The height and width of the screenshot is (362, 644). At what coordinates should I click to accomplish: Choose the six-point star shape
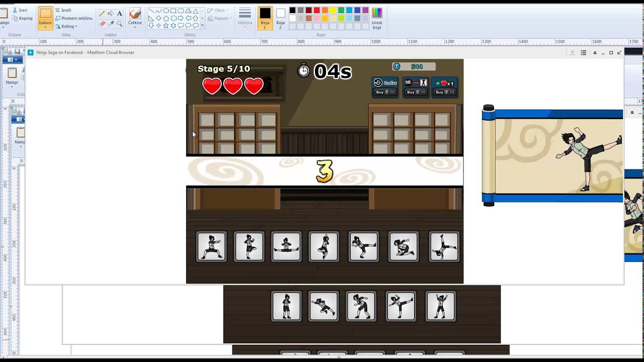coord(174,26)
